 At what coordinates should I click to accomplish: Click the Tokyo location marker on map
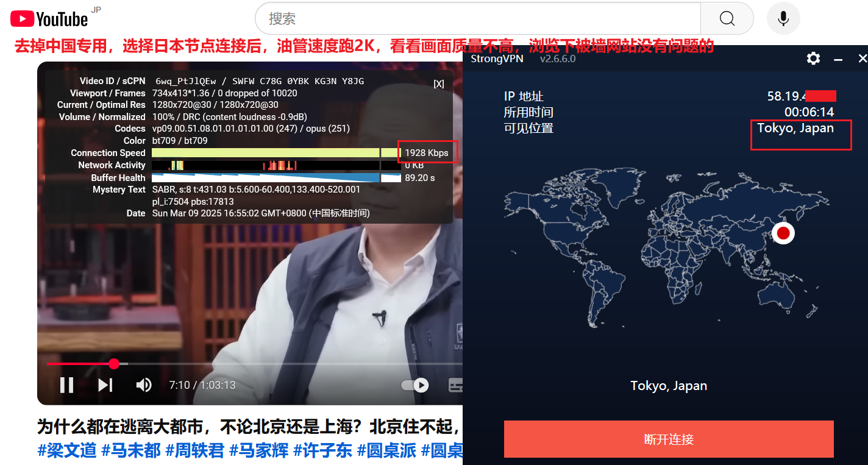(783, 233)
